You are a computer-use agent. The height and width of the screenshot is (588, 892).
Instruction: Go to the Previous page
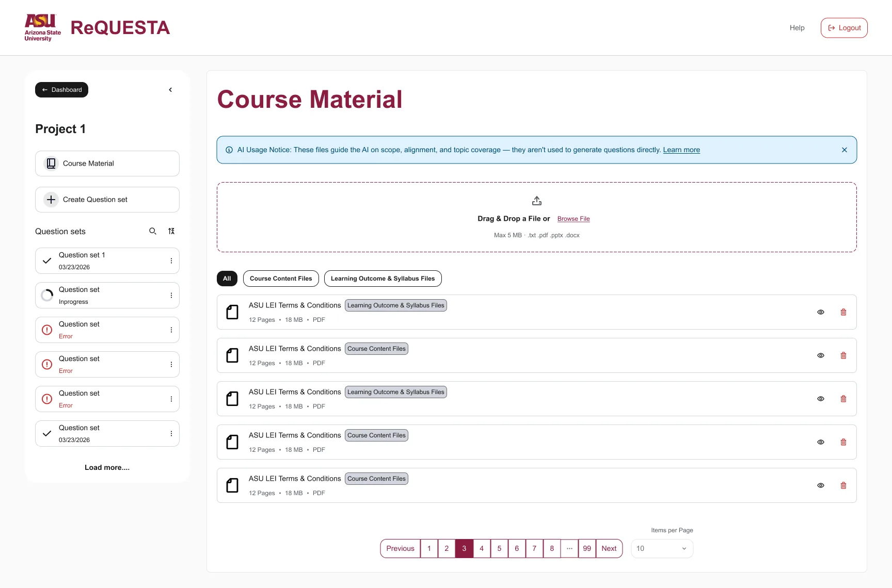(400, 549)
